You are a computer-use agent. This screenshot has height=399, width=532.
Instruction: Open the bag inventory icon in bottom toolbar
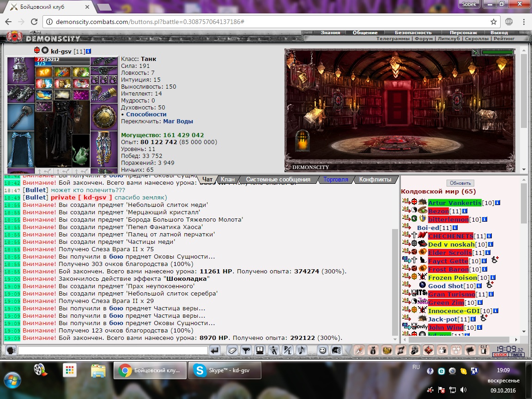(x=373, y=350)
